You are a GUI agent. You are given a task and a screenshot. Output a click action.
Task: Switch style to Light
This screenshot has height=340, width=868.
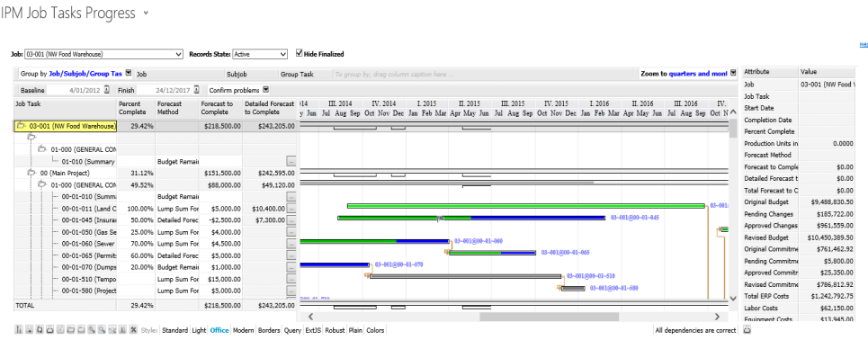[199, 331]
